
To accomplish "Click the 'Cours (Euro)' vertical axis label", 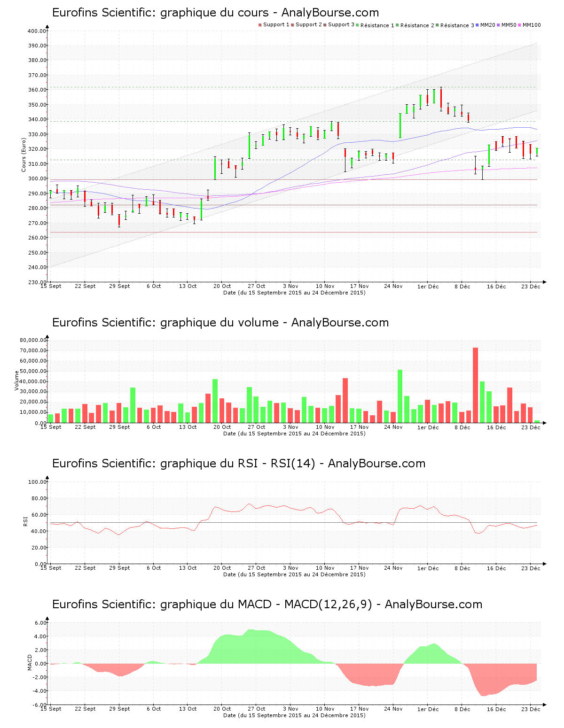I will coord(23,155).
